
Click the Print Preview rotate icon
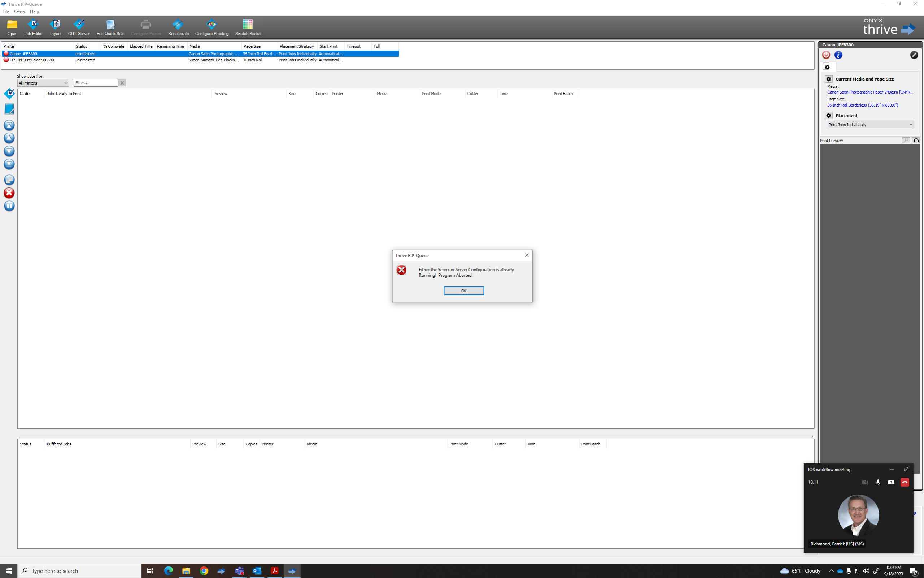click(x=916, y=140)
